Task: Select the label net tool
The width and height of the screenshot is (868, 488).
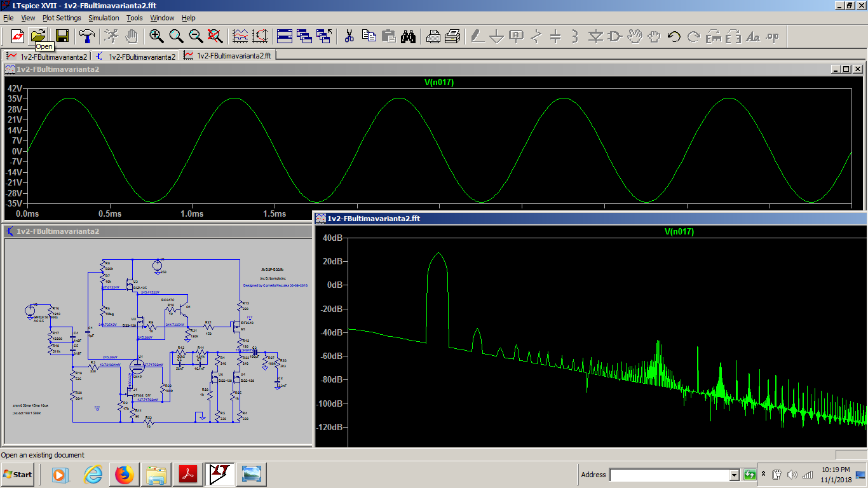Action: [x=517, y=36]
